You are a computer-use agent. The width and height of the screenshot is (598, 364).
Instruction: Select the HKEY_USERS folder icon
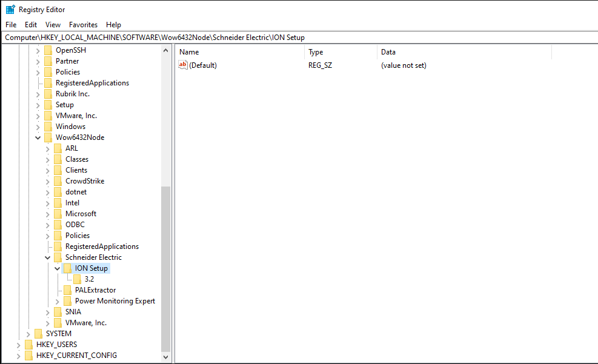tap(28, 345)
